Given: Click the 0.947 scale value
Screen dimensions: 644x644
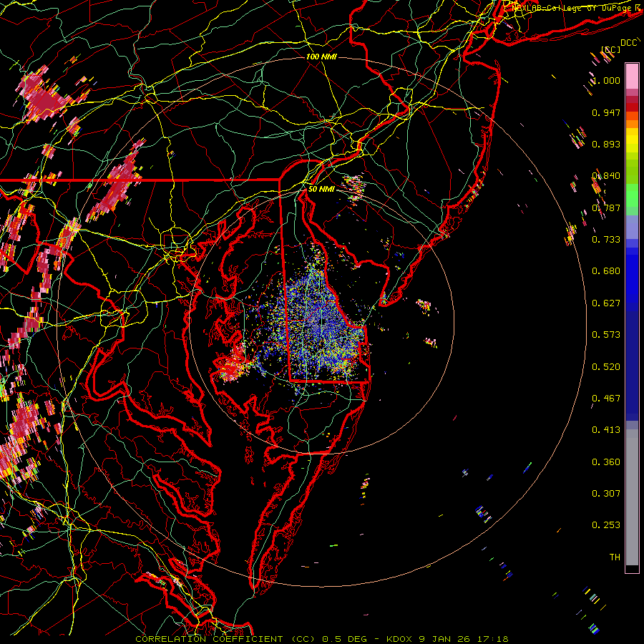Looking at the screenshot, I should pos(606,112).
